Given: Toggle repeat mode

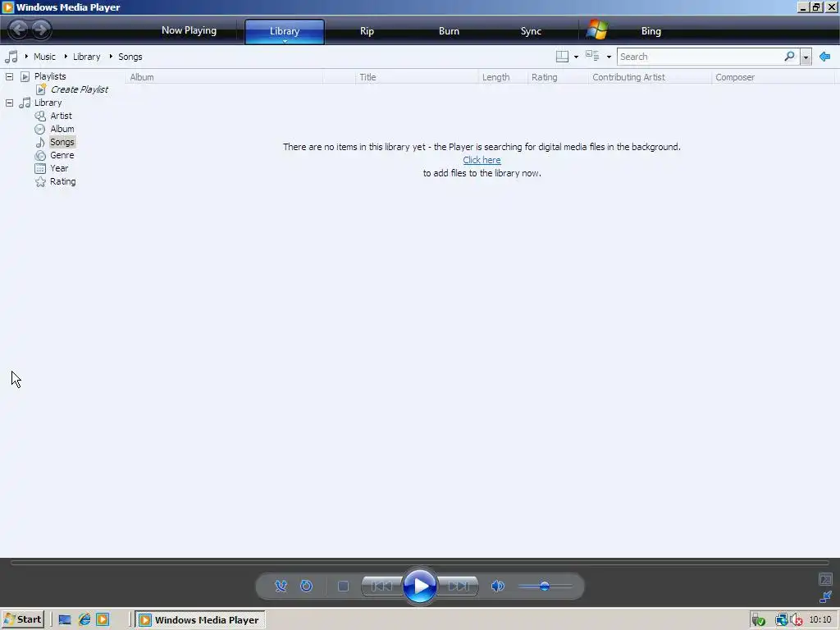Looking at the screenshot, I should click(x=307, y=586).
